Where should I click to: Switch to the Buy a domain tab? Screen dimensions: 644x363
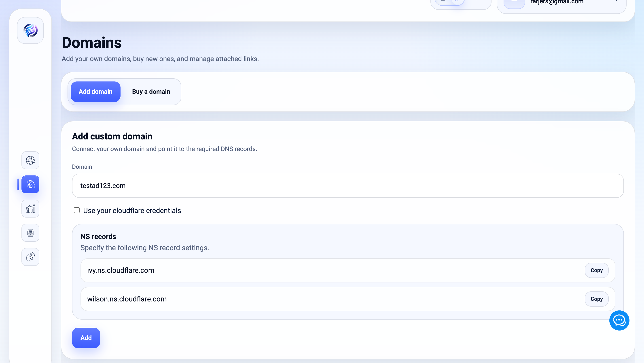point(151,92)
